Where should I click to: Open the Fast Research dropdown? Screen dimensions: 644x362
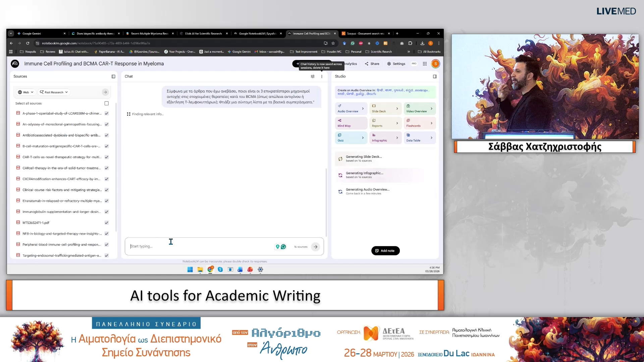pyautogui.click(x=54, y=92)
